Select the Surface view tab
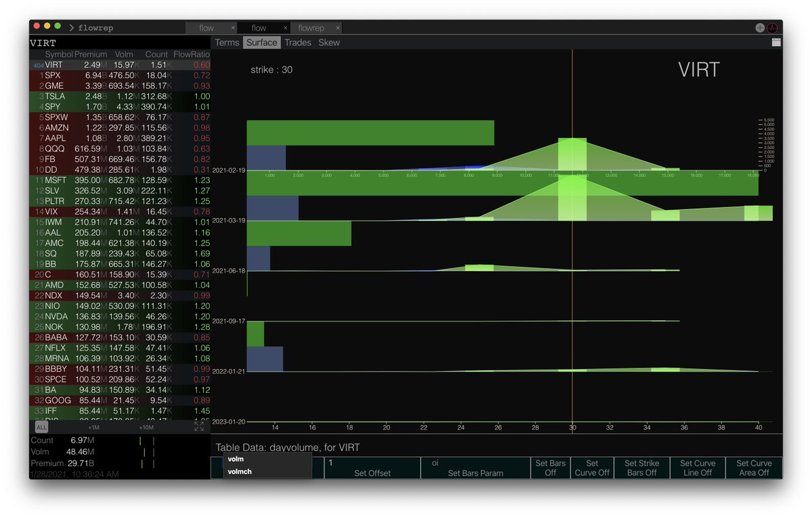Image resolution: width=812 pixels, height=518 pixels. 262,42
